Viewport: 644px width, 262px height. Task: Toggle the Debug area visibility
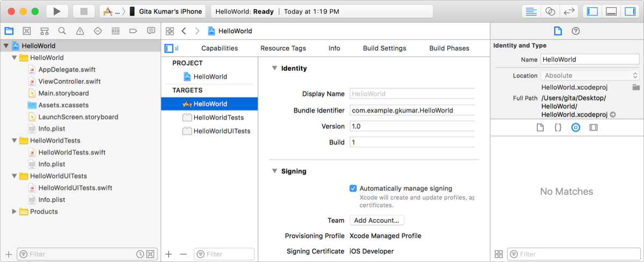(x=611, y=11)
